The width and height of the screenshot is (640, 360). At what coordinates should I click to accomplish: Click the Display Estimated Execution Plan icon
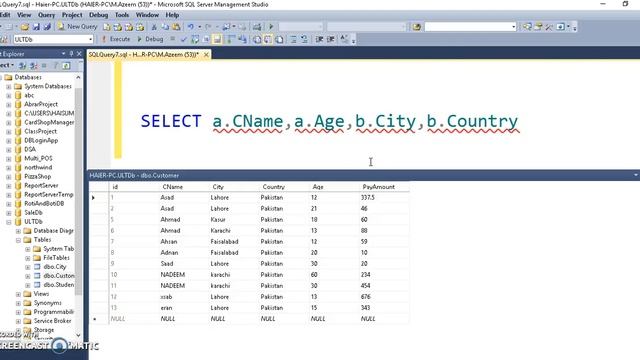point(195,40)
